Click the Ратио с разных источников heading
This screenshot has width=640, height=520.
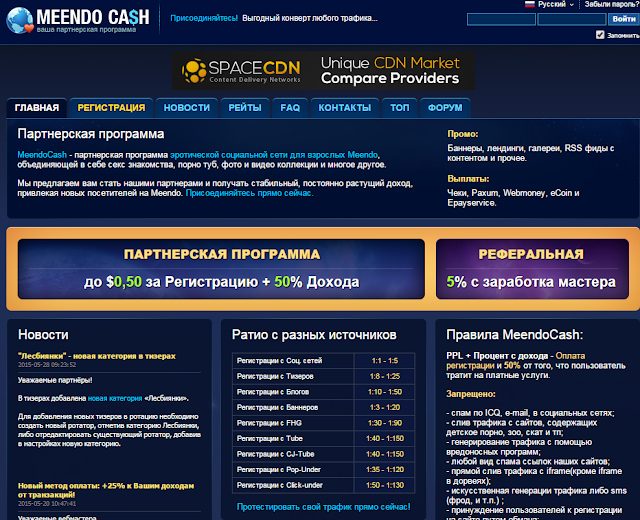314,335
